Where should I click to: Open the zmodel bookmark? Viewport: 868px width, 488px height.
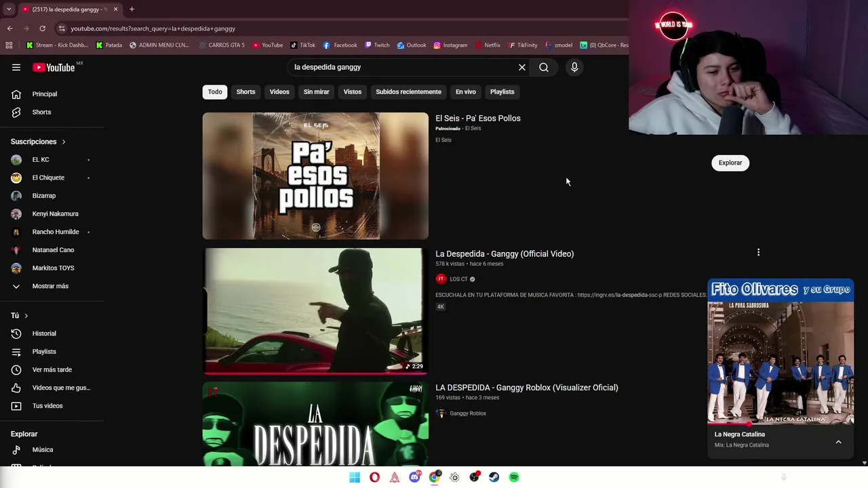[x=559, y=45]
